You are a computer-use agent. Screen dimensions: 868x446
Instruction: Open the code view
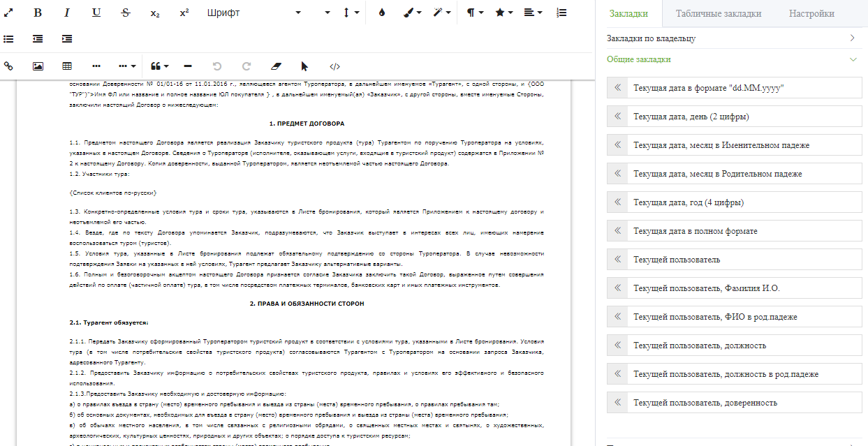[x=334, y=66]
